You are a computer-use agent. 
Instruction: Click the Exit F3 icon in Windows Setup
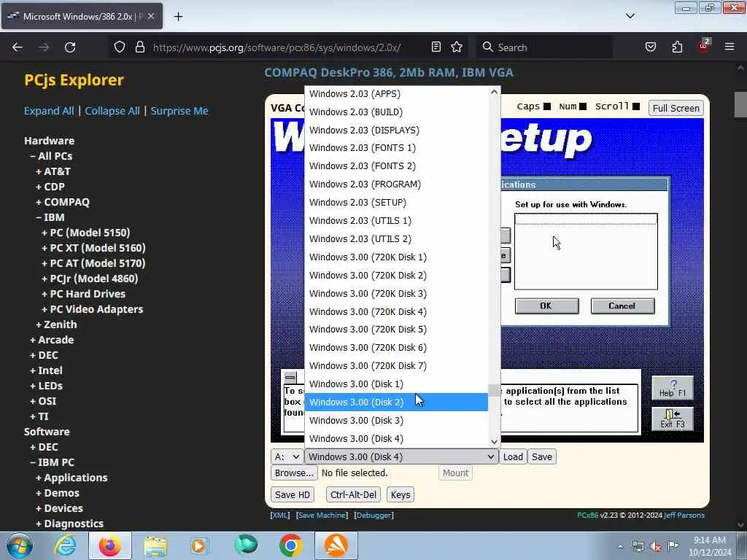[672, 419]
